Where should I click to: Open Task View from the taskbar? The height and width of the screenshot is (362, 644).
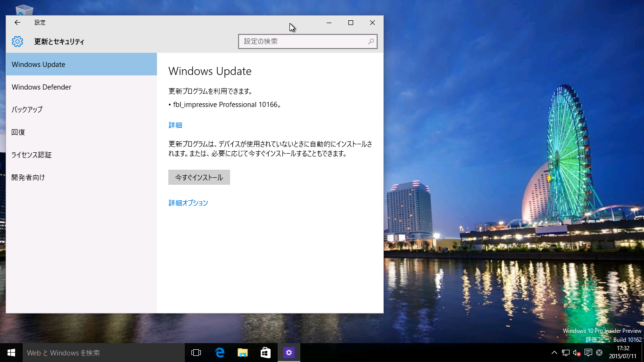(196, 353)
